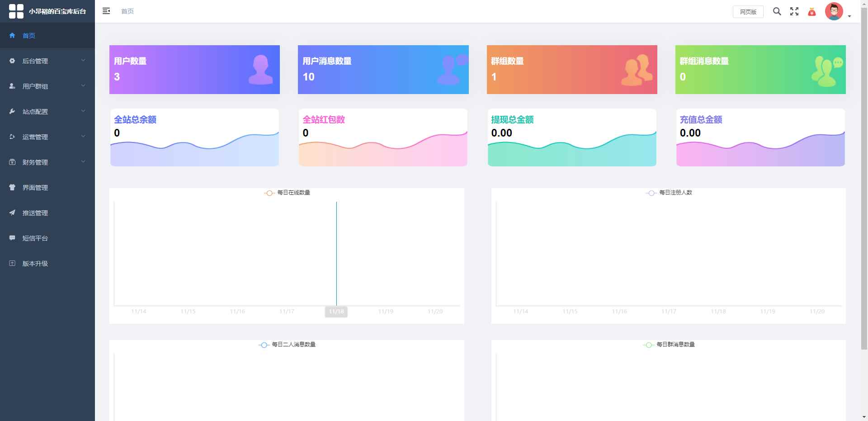Toggle the 每日注册人数 legend series
868x421 pixels.
669,193
